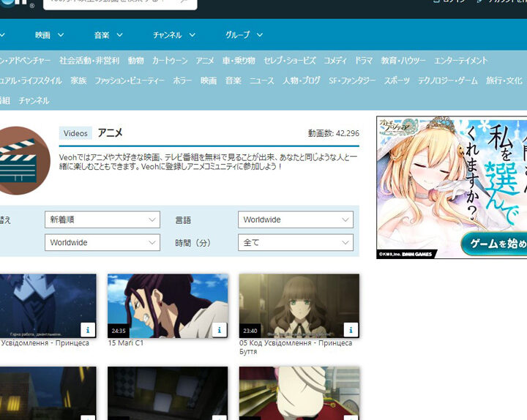Click info icon on 15 Mari C1 thumbnail
The height and width of the screenshot is (420, 527).
(x=219, y=330)
